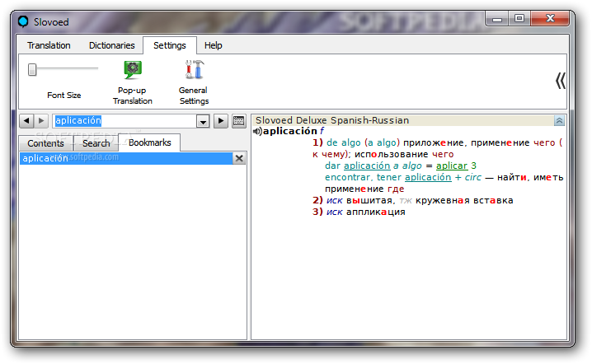Click the bold headword 'aplicación' in article

[290, 131]
